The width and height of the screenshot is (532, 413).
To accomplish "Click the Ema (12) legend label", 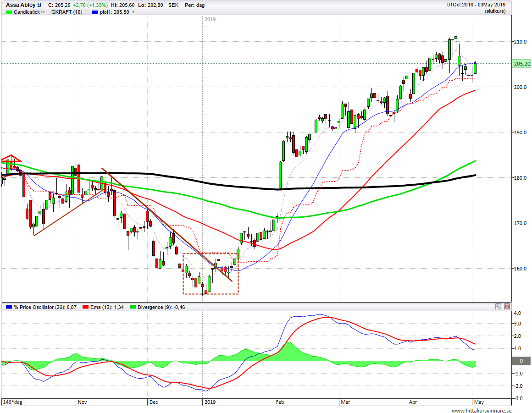I will pos(107,307).
